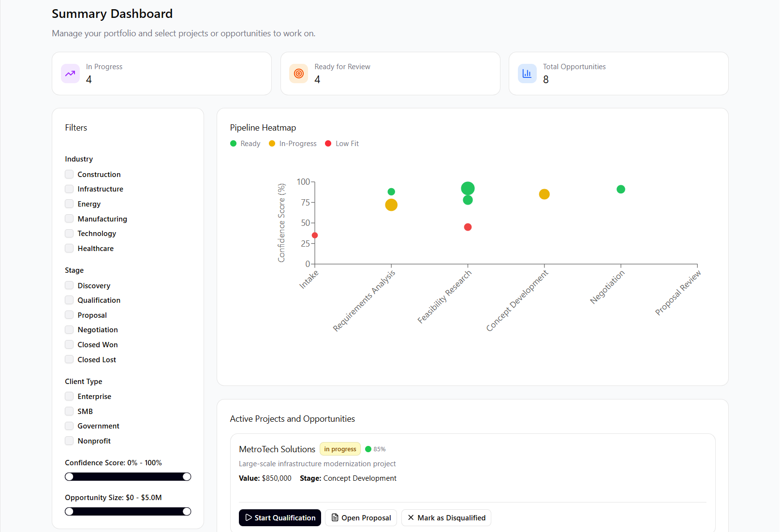Click the yellow in progress status badge
Image resolution: width=780 pixels, height=532 pixels.
pos(340,449)
